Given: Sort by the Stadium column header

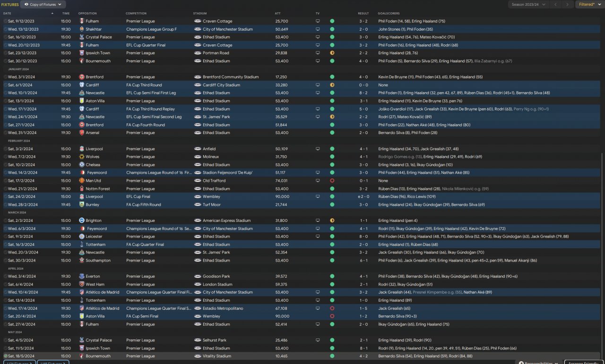Looking at the screenshot, I should coord(200,13).
